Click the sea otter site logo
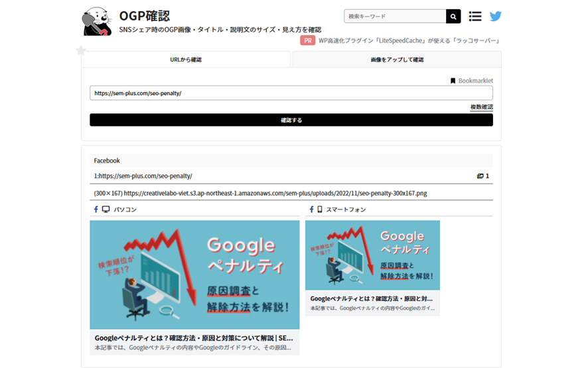588x368 pixels. point(97,21)
